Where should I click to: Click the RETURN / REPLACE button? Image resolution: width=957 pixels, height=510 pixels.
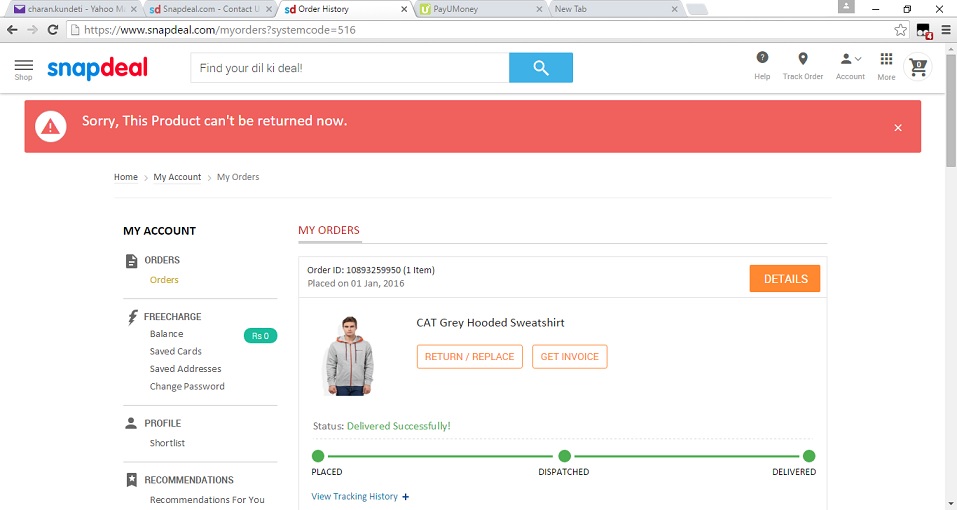point(469,356)
